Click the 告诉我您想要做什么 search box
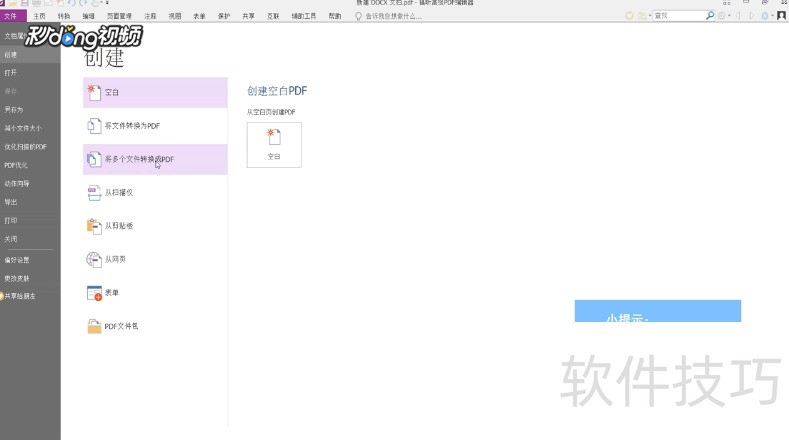Screen dimensions: 789x440 (x=400, y=16)
